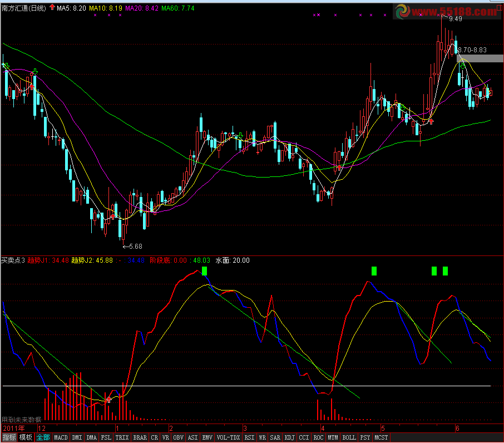The width and height of the screenshot is (504, 443).
Task: Select the 全部 tab
Action: [x=43, y=437]
